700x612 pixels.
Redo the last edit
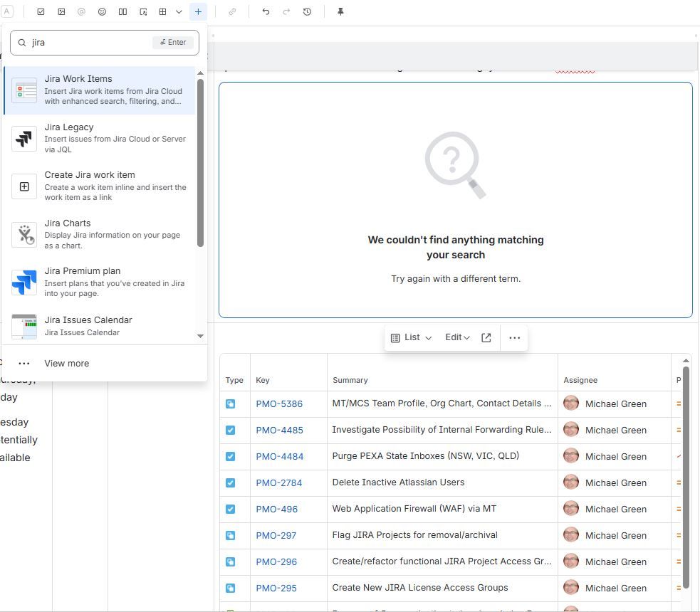(x=286, y=11)
